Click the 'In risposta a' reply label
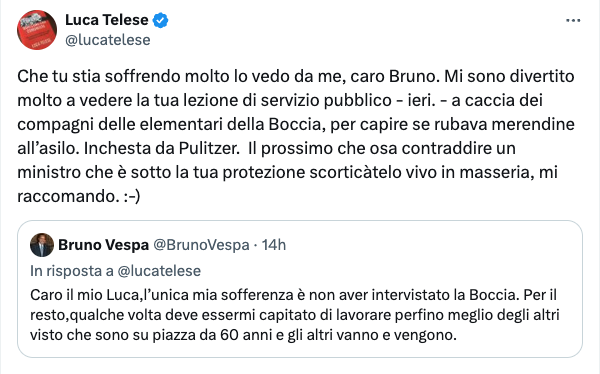This screenshot has height=374, width=600. (72, 271)
